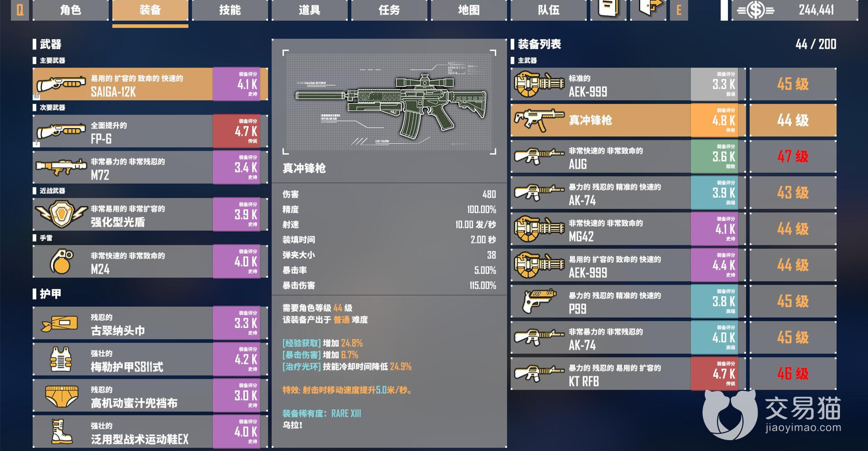
Task: Choose the 强化型光盾 shield icon
Action: point(61,214)
